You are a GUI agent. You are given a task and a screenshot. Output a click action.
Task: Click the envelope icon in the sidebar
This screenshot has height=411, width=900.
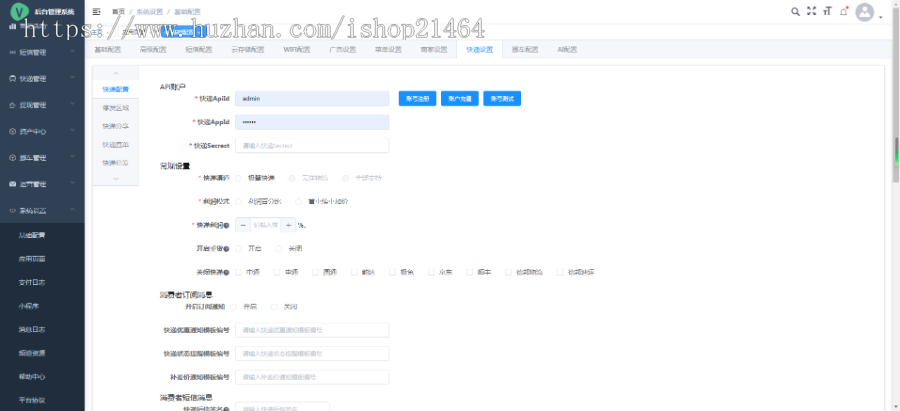[x=12, y=184]
